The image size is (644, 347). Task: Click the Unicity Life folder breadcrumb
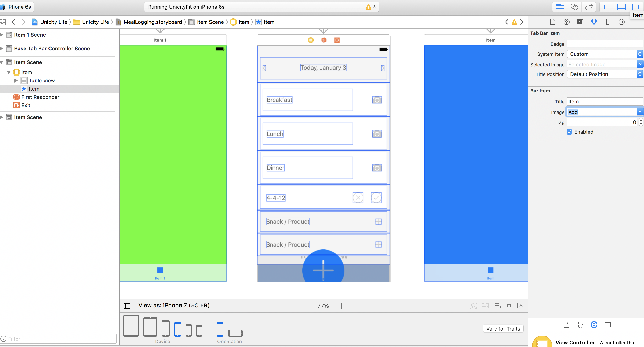pos(95,22)
